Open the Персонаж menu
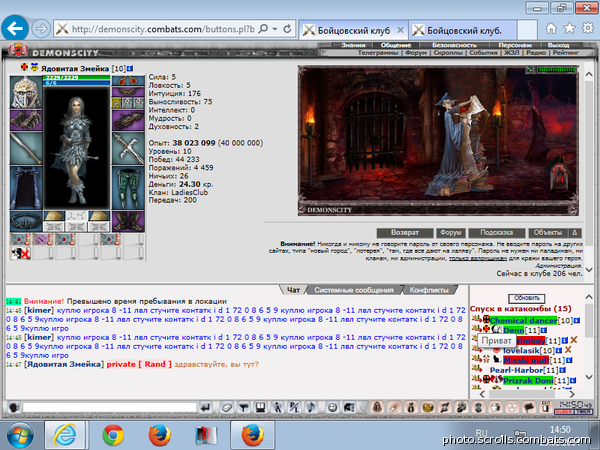Image resolution: width=600 pixels, height=450 pixels. click(x=515, y=45)
